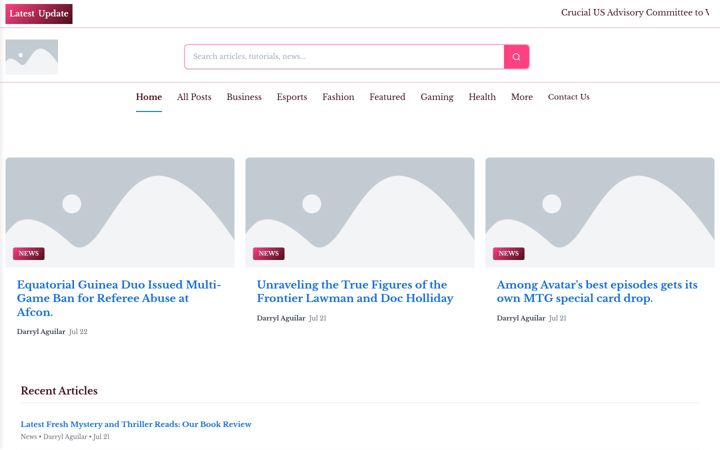Image resolution: width=720 pixels, height=450 pixels.
Task: Open the Frontier Lawman article thumbnail
Action: [360, 212]
